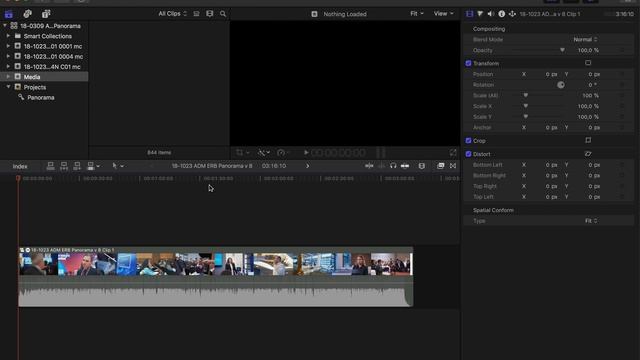Open the viewer View options dropdown
This screenshot has width=640, height=360.
tap(443, 13)
